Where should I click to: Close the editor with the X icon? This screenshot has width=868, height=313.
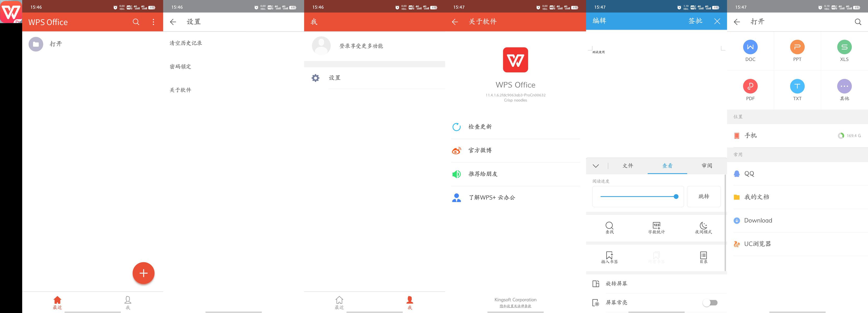pyautogui.click(x=717, y=21)
